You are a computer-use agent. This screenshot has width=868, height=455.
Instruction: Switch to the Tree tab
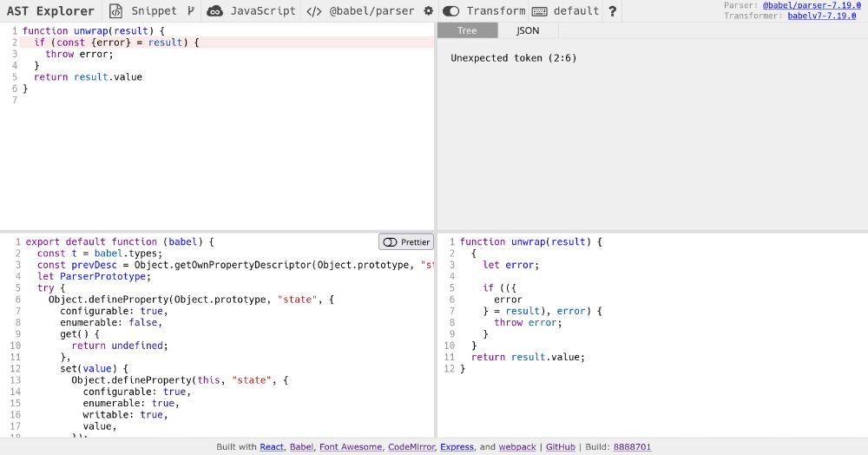(x=467, y=30)
